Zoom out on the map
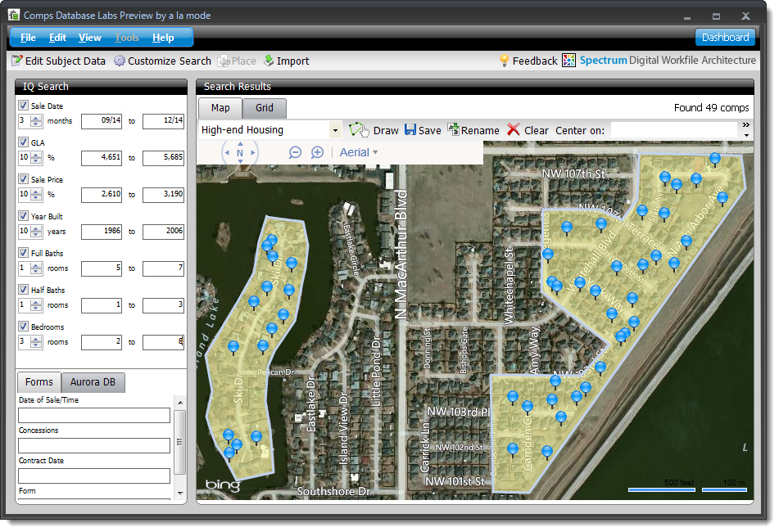 tap(296, 152)
